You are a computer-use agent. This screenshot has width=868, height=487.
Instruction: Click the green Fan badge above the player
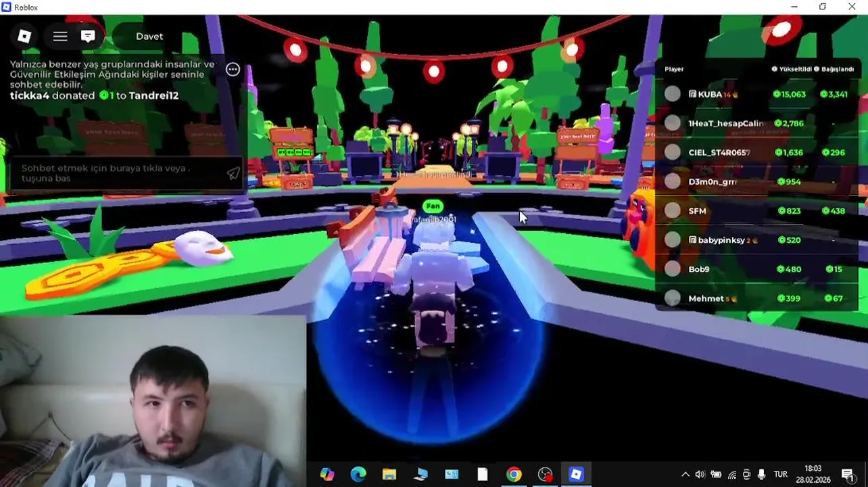(x=433, y=206)
